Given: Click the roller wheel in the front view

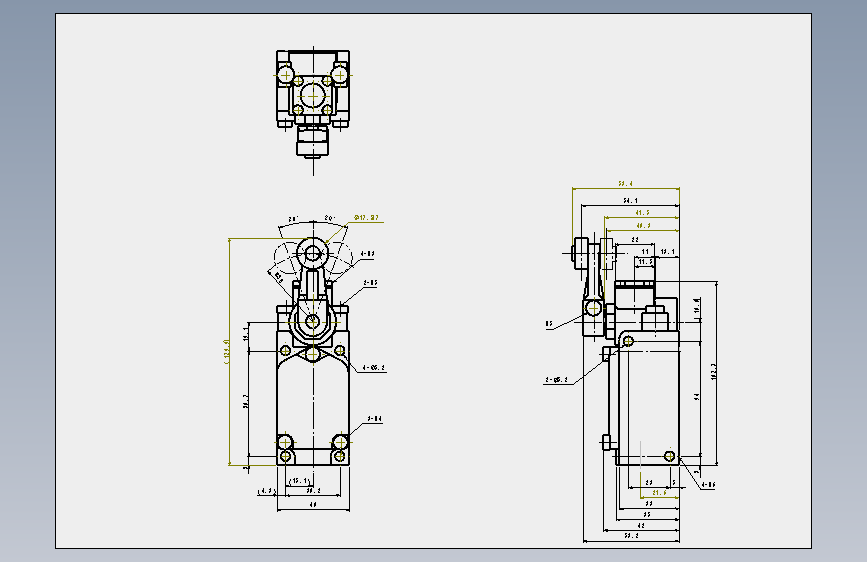Looking at the screenshot, I should click(313, 254).
